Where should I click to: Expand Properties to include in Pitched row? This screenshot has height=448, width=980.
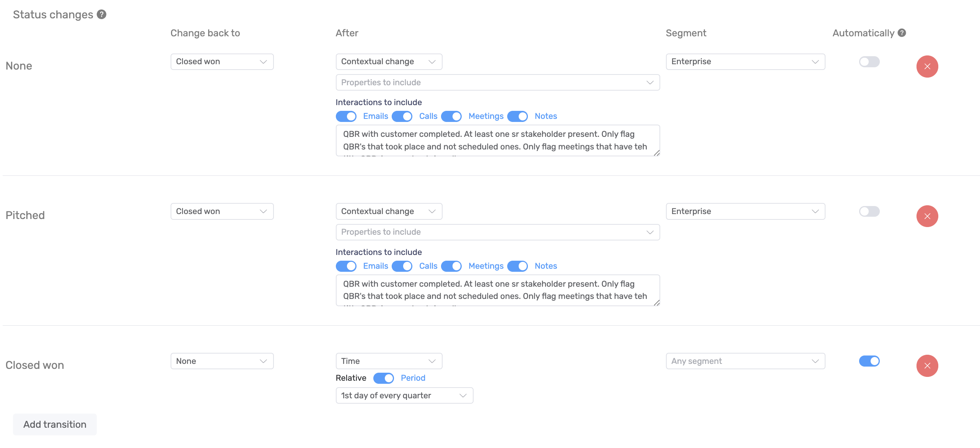click(497, 232)
